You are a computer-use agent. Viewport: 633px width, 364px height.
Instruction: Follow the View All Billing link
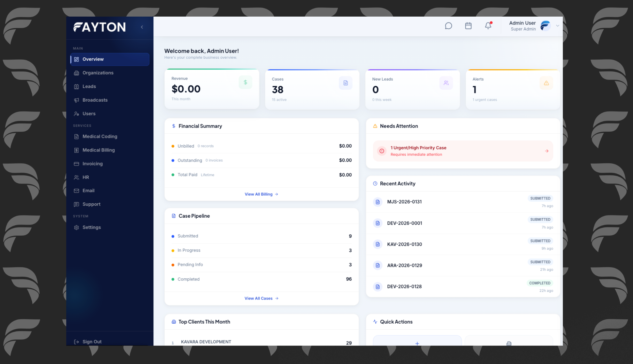pyautogui.click(x=261, y=194)
